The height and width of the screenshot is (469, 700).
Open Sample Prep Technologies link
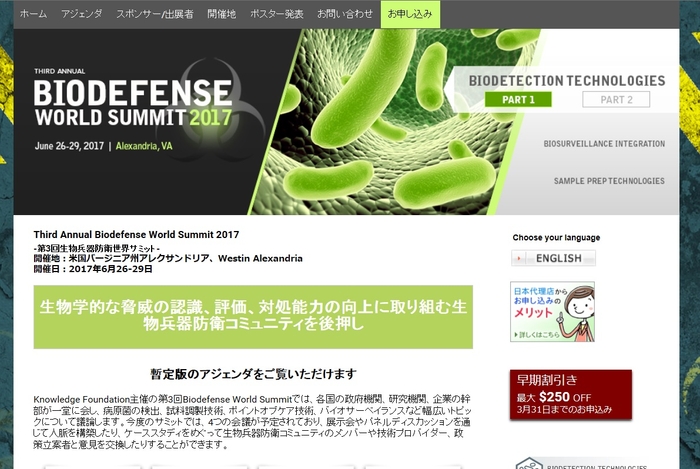pos(609,181)
